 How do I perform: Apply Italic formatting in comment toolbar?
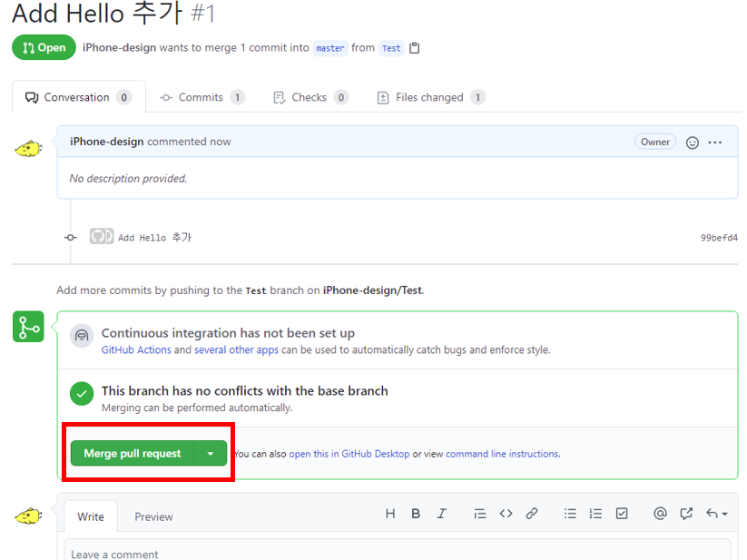coord(442,514)
